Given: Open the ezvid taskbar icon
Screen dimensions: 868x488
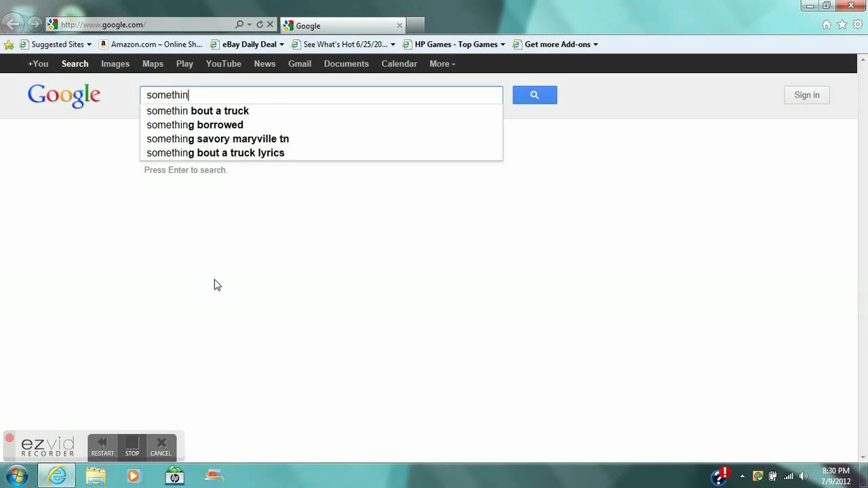Looking at the screenshot, I should click(214, 476).
